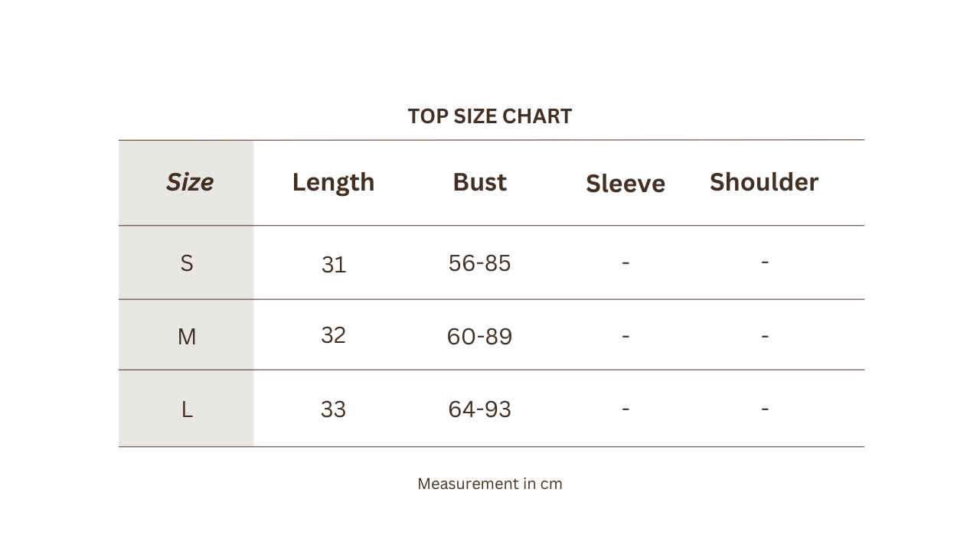Click length value 32
The height and width of the screenshot is (551, 980).
[334, 335]
